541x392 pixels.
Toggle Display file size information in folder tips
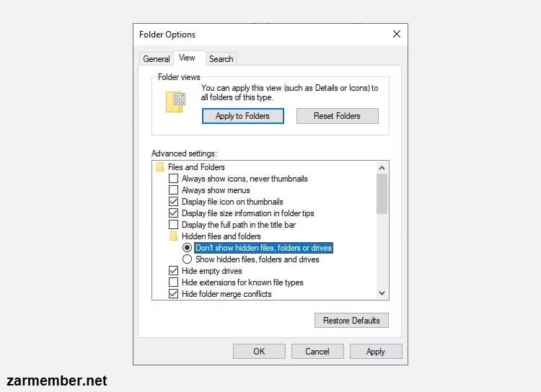pyautogui.click(x=173, y=213)
